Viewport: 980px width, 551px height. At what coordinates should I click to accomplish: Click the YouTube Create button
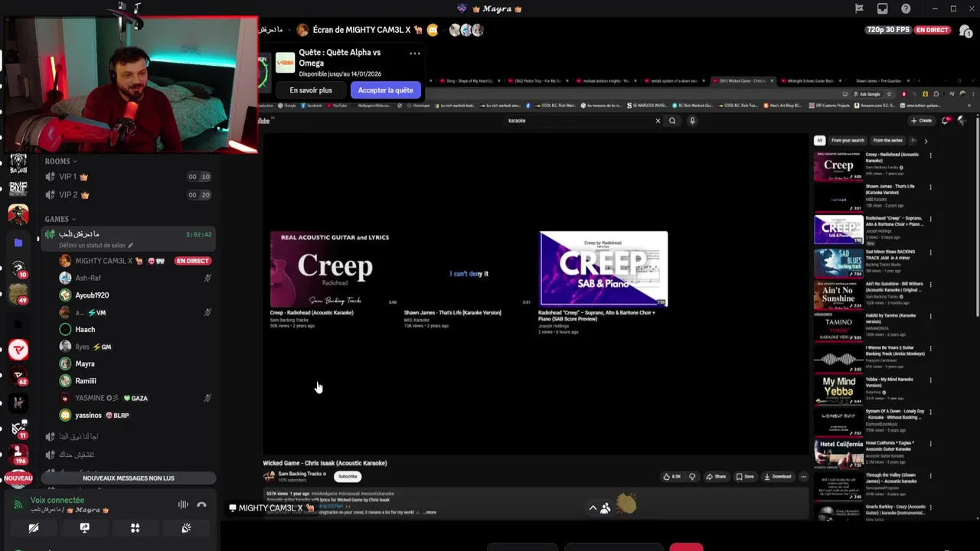[x=921, y=120]
